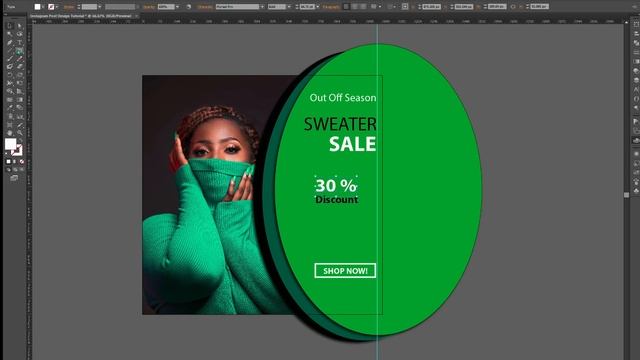Select the Selection tool

click(x=9, y=26)
